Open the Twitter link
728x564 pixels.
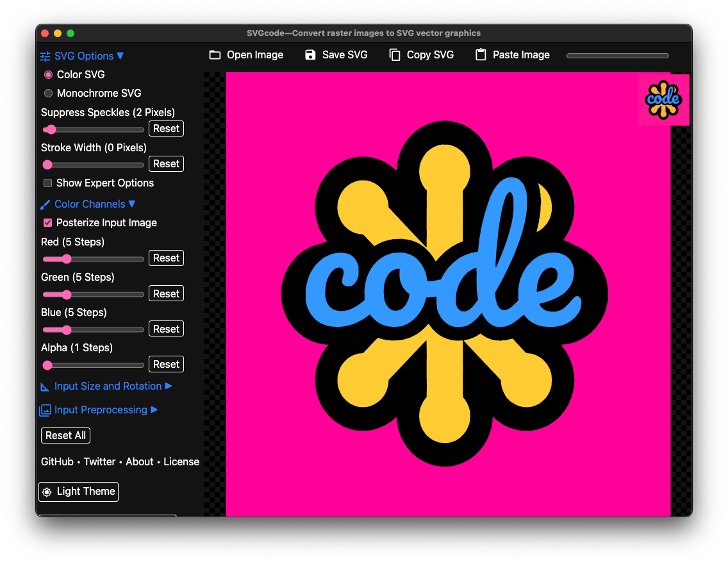point(99,462)
